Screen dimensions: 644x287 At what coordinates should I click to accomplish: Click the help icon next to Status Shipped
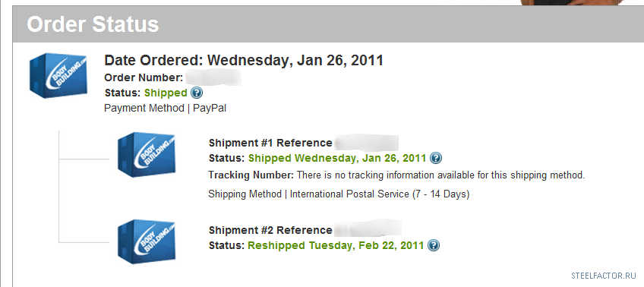(197, 93)
